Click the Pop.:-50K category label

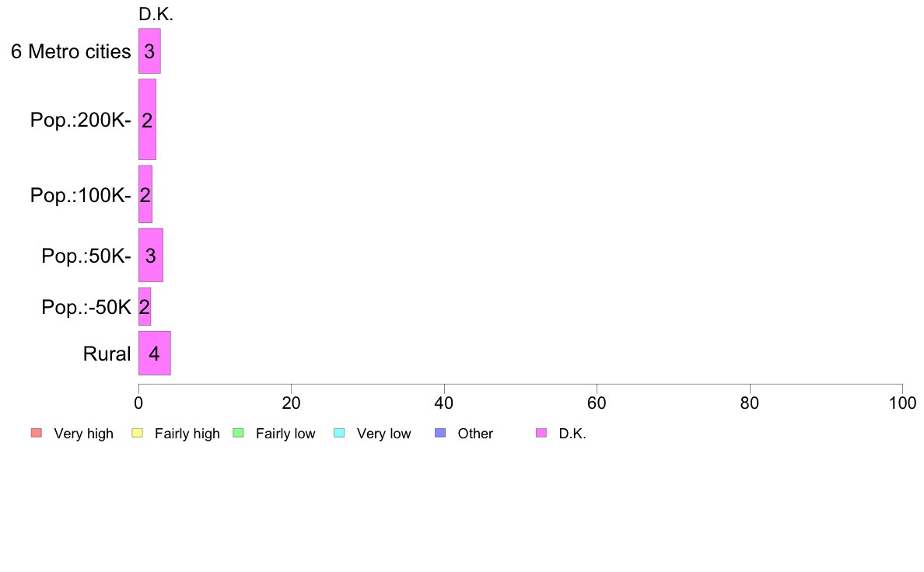[x=86, y=307]
